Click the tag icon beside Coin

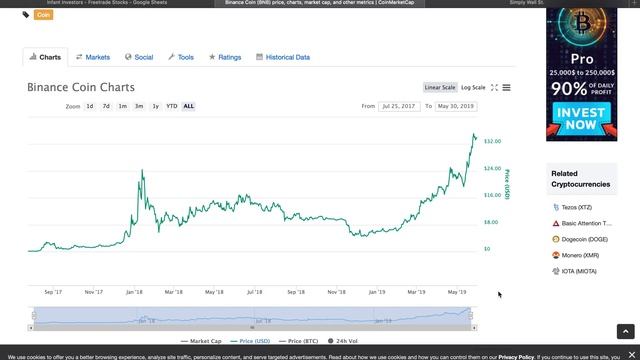pos(26,15)
